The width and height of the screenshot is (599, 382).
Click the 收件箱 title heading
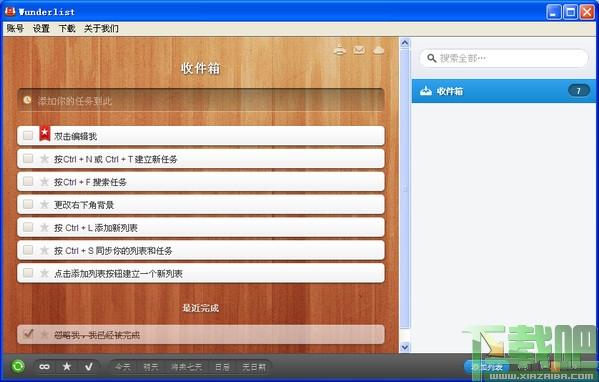tap(201, 68)
